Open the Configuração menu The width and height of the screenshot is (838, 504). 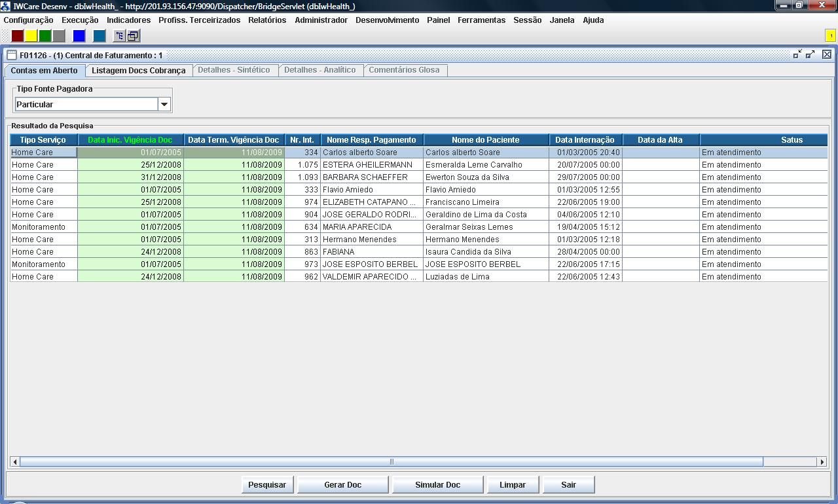pyautogui.click(x=29, y=20)
